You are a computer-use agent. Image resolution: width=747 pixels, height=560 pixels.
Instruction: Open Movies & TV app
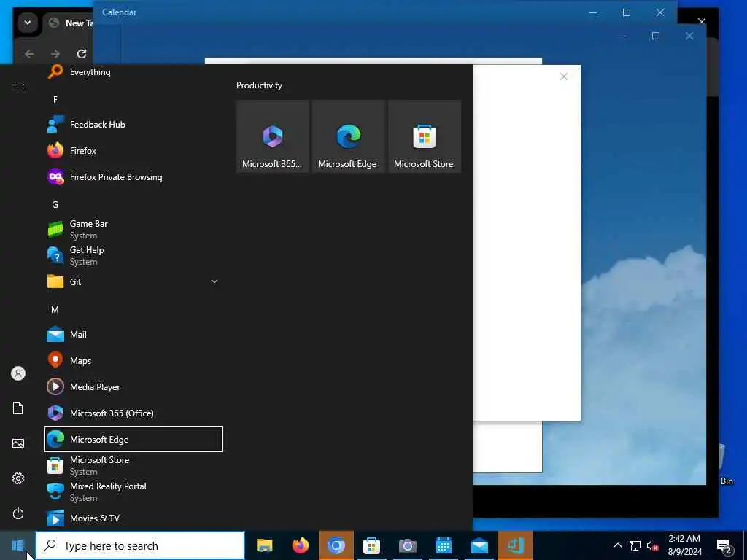point(133,518)
